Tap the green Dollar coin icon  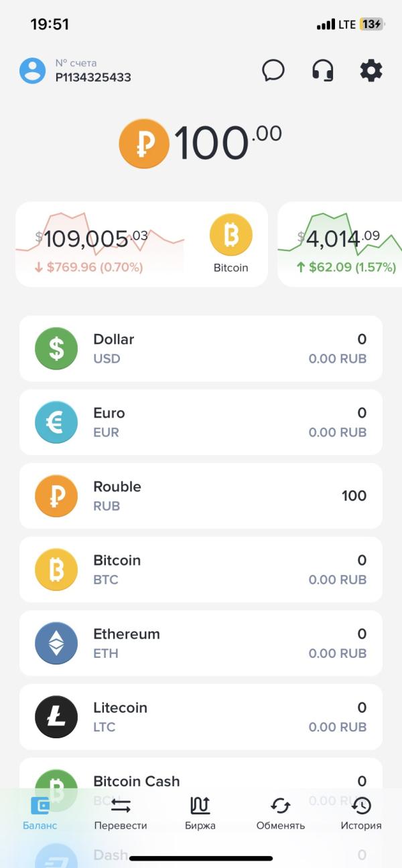[x=56, y=349]
